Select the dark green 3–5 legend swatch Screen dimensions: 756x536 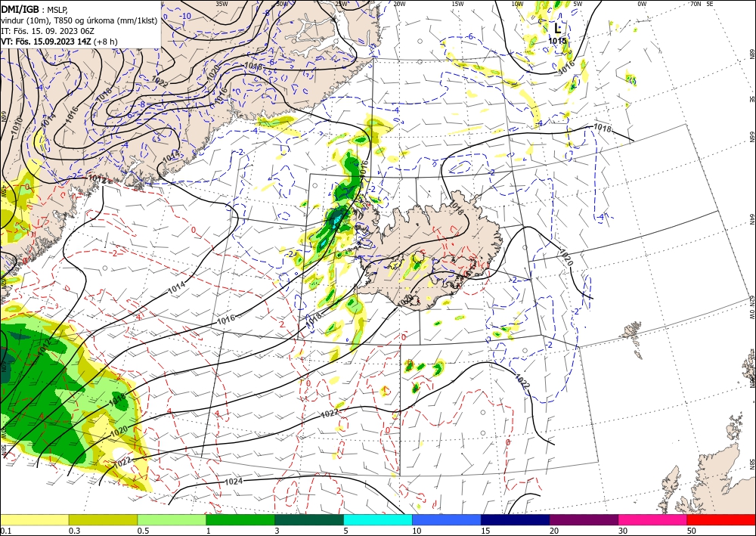coord(309,519)
